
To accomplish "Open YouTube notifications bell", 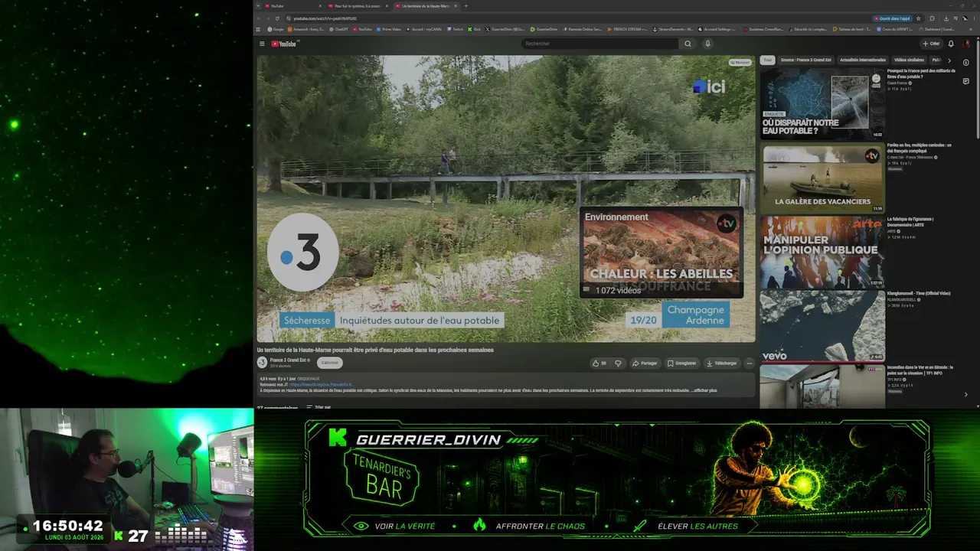I will pos(951,44).
